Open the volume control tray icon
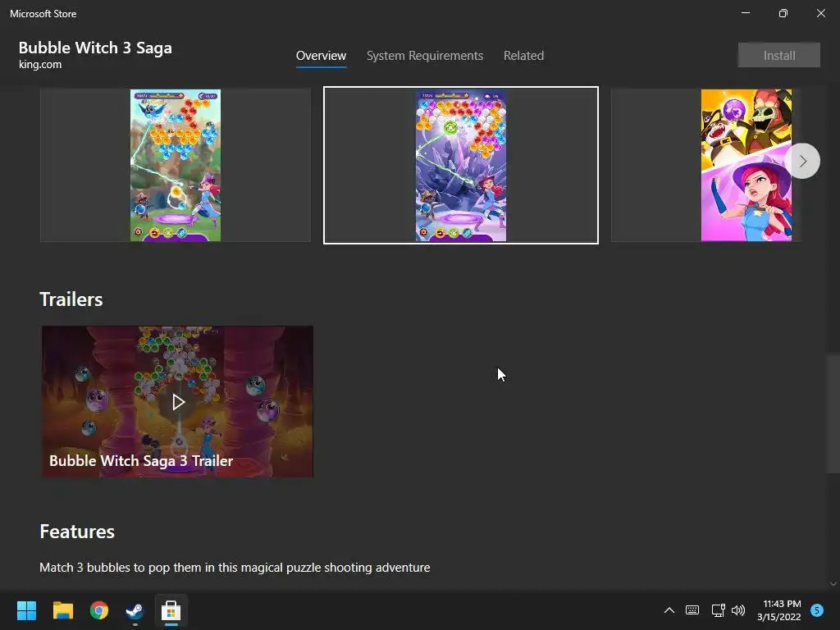The height and width of the screenshot is (630, 840). 738,610
